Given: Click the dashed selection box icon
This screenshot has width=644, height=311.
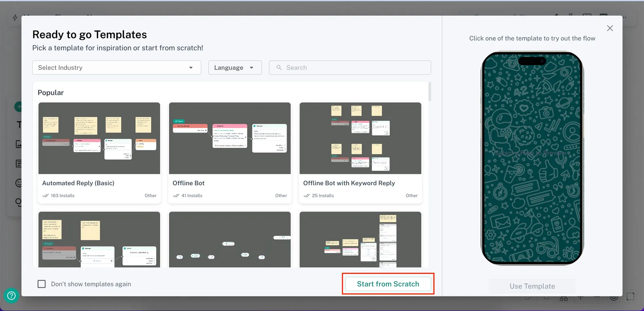Looking at the screenshot, I should [630, 297].
